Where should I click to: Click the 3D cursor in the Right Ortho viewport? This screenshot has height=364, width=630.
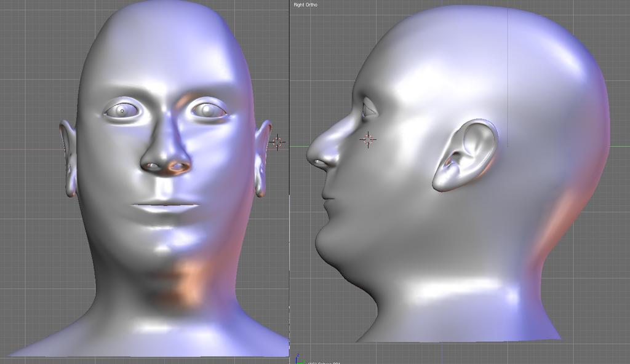[x=368, y=140]
